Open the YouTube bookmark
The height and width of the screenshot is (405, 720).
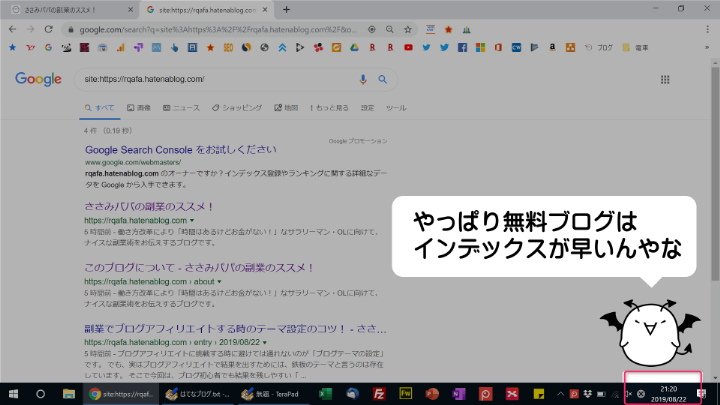point(408,47)
